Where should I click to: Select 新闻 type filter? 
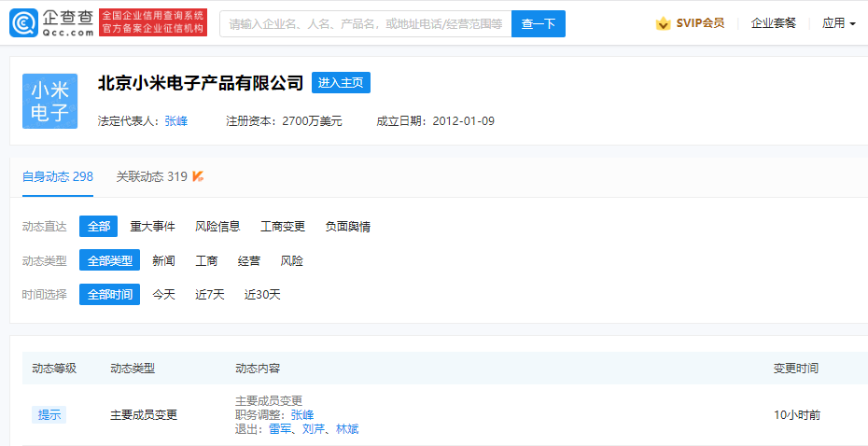pos(164,260)
